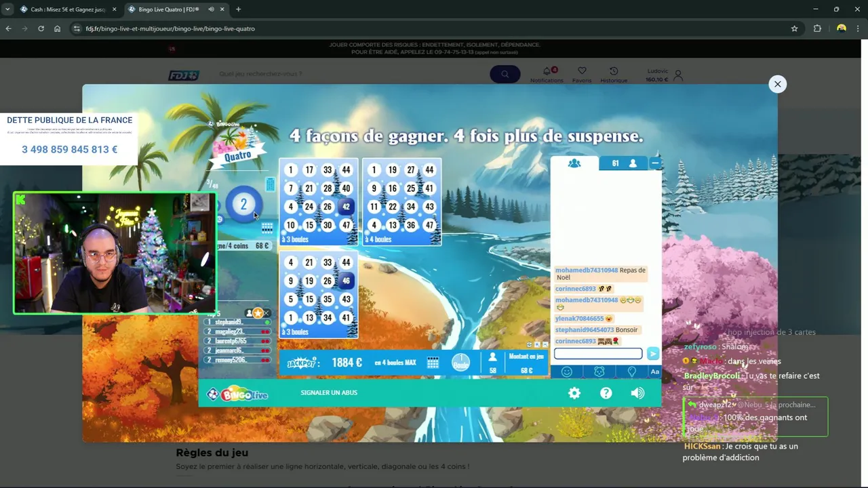
Task: Click the SIGNALER UN ABUS link
Action: (329, 392)
